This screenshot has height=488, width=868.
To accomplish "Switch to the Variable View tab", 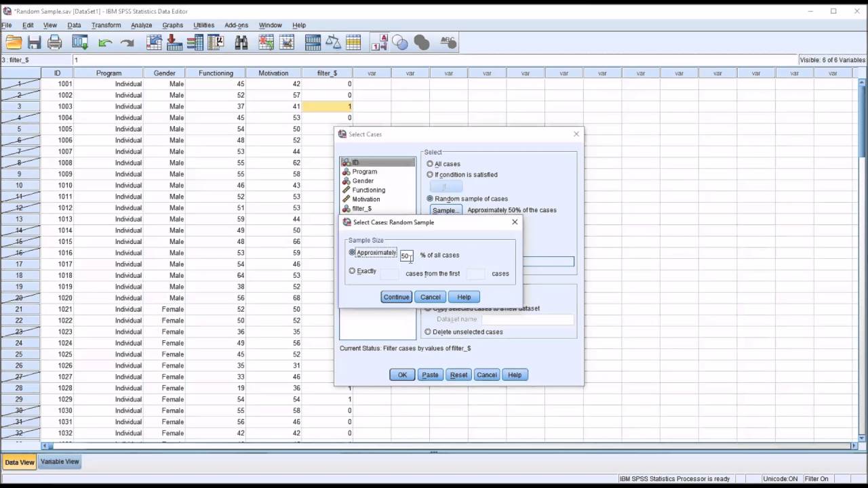I will tap(60, 462).
